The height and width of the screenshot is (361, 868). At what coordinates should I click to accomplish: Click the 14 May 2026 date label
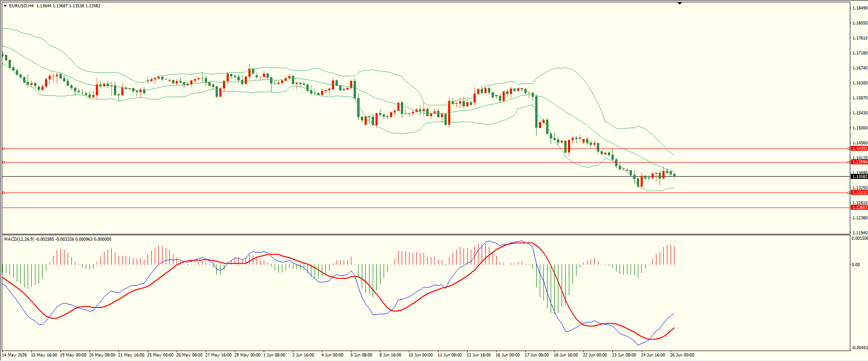15,355
